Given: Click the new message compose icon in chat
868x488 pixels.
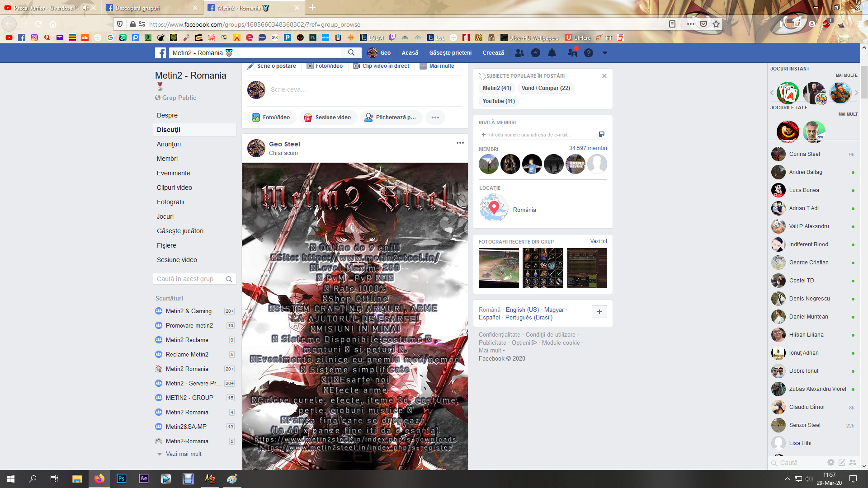Looking at the screenshot, I should coord(842,462).
